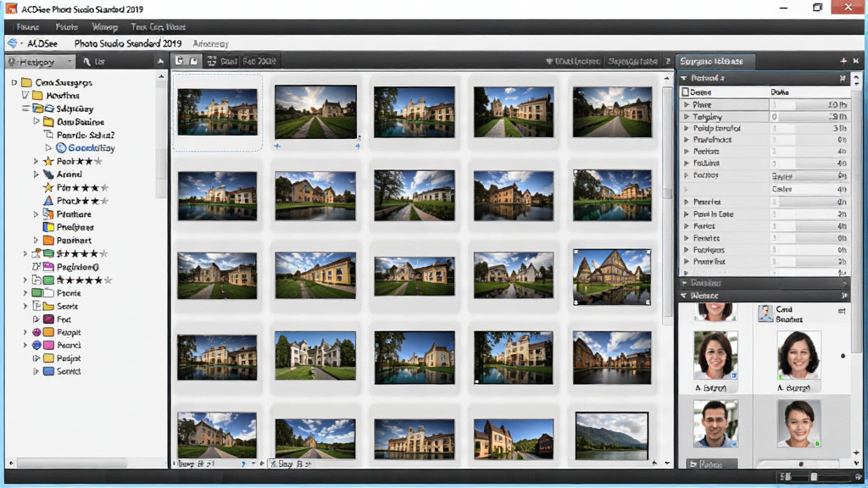Image resolution: width=868 pixels, height=488 pixels.
Task: Open the first menu in the menu bar
Action: point(28,27)
